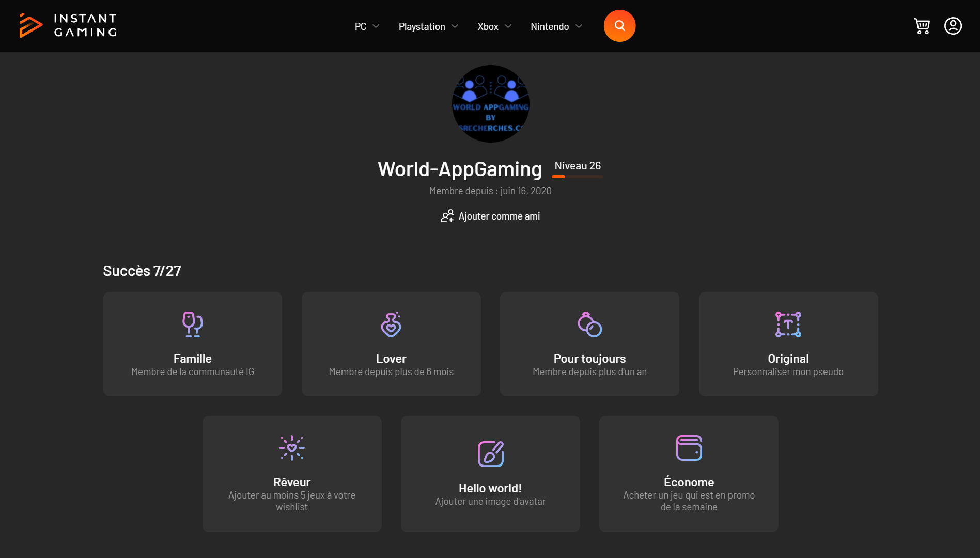Click Personnaliser mon pseudo description
The height and width of the screenshot is (558, 980).
[788, 371]
